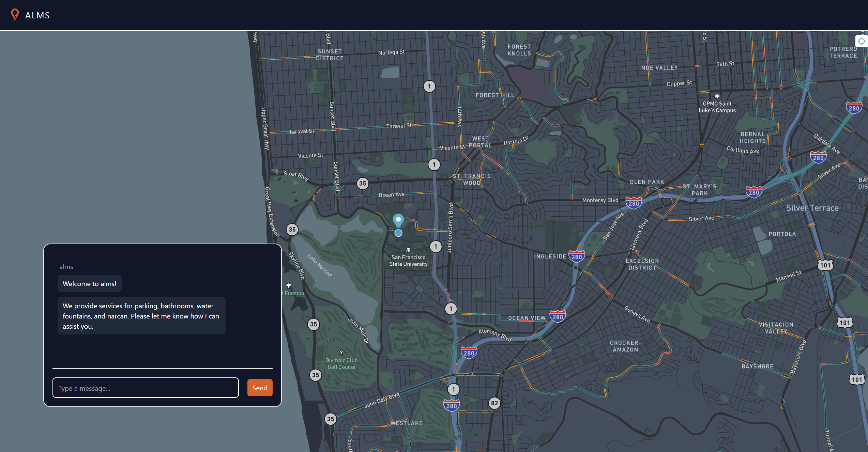Click the Route 35 shield near Sloat Blvd
Screen dimensions: 868x452
tap(363, 184)
